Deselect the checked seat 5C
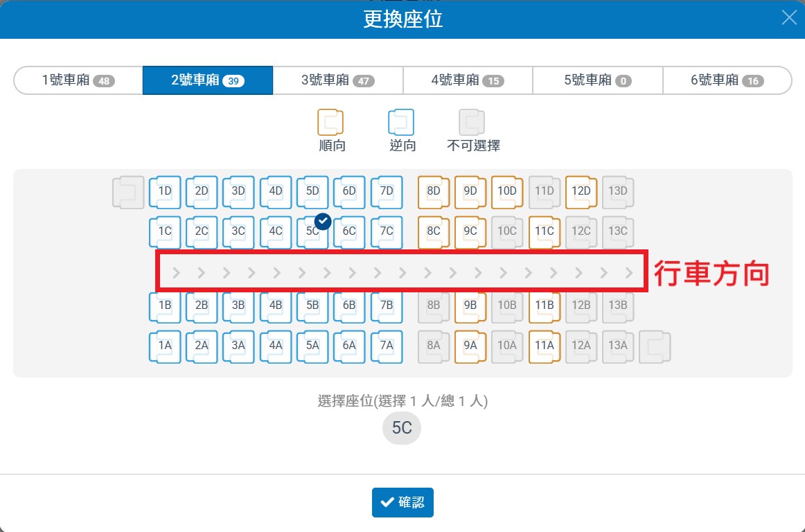Viewport: 805px width, 532px height. coord(312,232)
